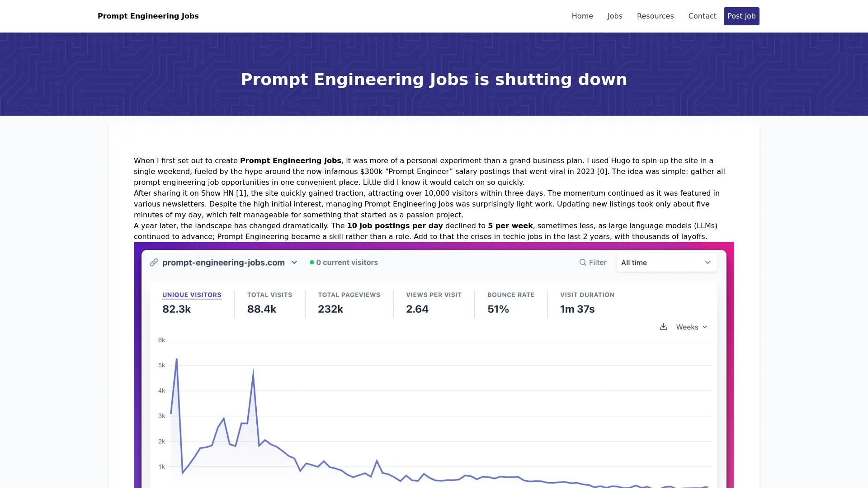Viewport: 868px width, 488px height.
Task: Click the chart download export icon
Action: (663, 327)
